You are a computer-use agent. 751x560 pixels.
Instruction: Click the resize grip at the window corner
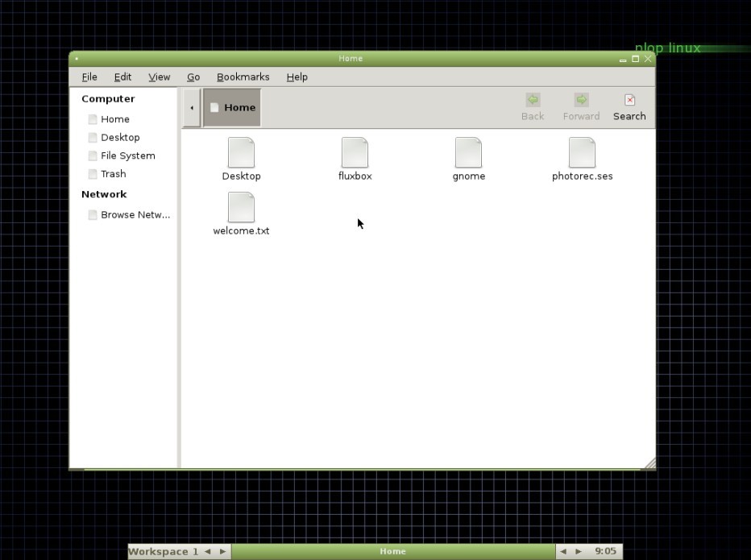[x=650, y=463]
